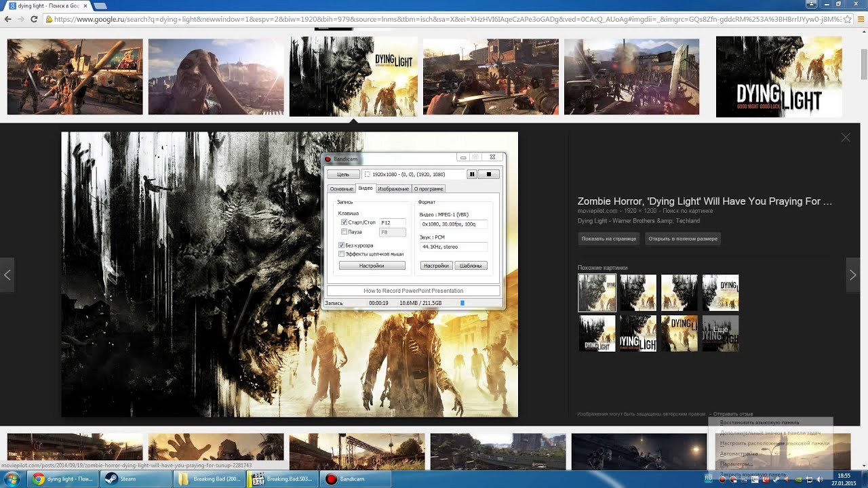The height and width of the screenshot is (488, 868).
Task: Select the DYING LIGHT logo thumbnail in the top image row
Action: [x=779, y=77]
